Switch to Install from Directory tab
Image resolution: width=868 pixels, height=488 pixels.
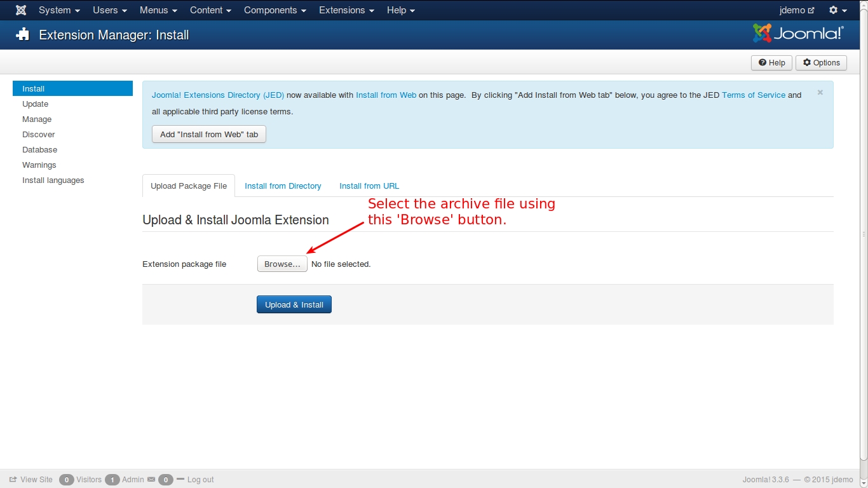click(283, 186)
